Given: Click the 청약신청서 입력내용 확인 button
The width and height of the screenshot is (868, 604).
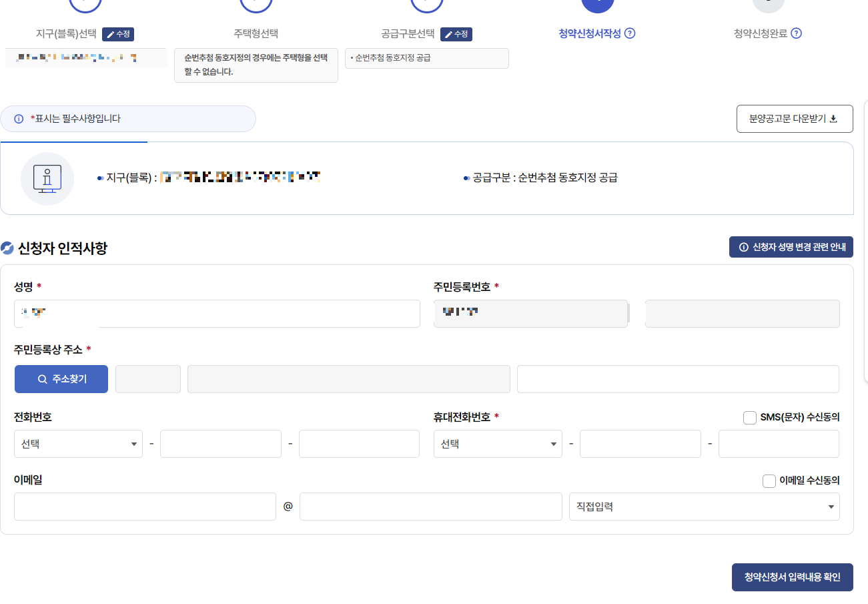Looking at the screenshot, I should 792,577.
